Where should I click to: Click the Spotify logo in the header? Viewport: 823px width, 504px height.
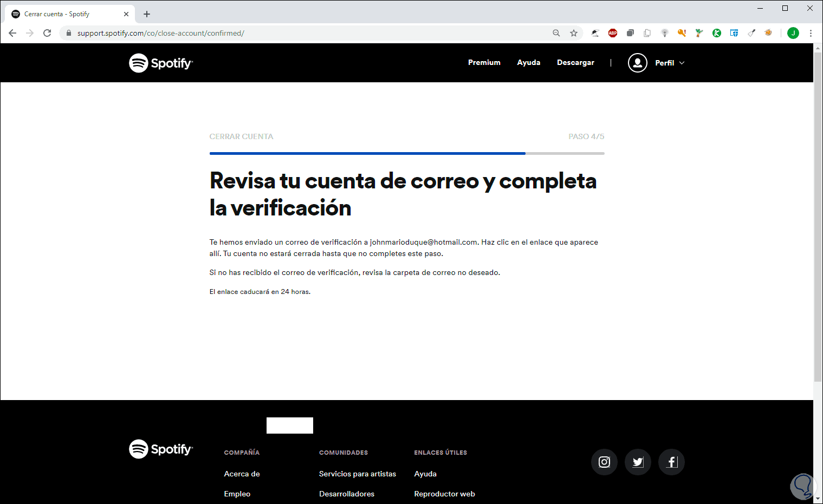(x=161, y=63)
